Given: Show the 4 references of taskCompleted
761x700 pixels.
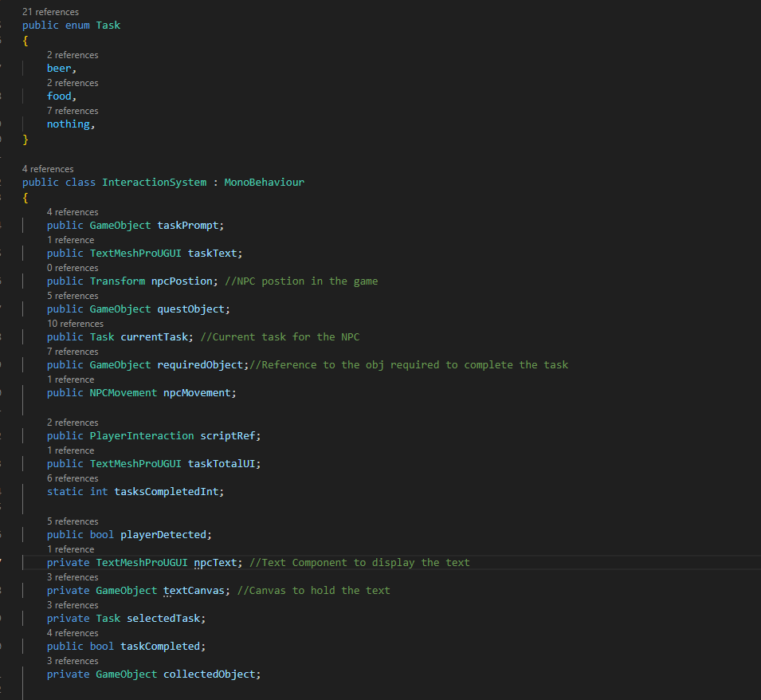Looking at the screenshot, I should [x=73, y=633].
